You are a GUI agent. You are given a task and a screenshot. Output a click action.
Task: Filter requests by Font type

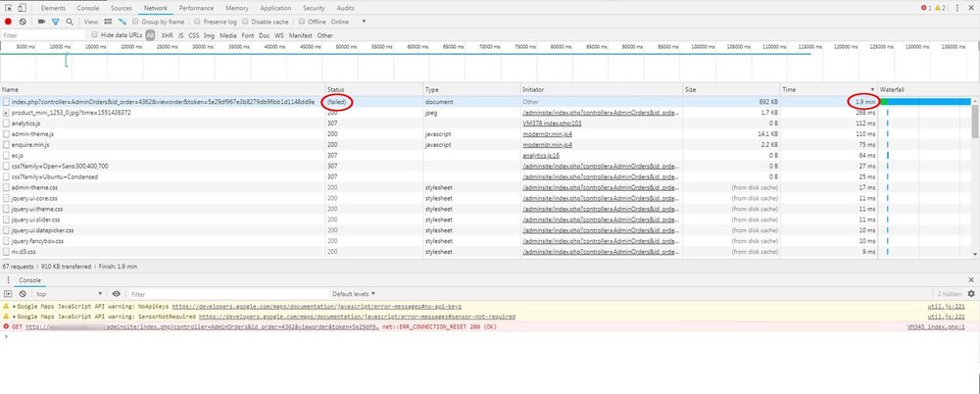[248, 35]
